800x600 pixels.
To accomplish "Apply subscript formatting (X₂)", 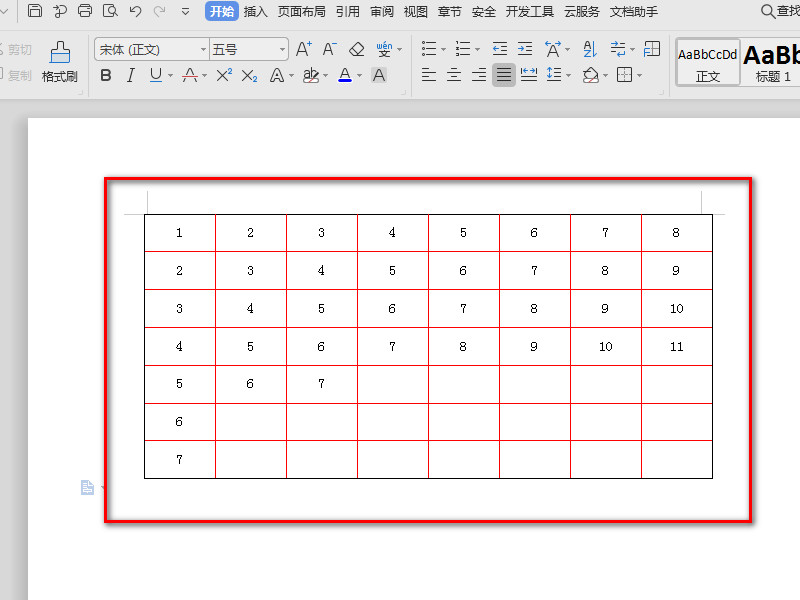I will (249, 76).
